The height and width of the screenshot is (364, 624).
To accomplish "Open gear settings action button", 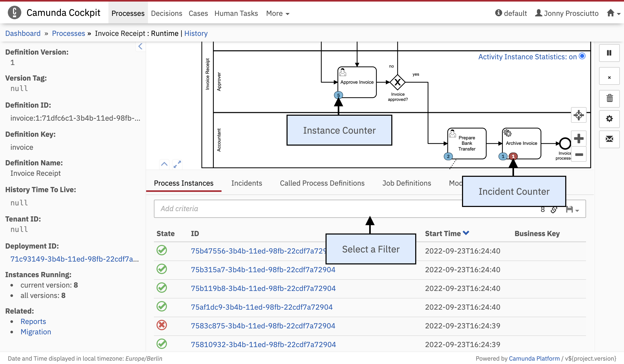I will pos(609,119).
